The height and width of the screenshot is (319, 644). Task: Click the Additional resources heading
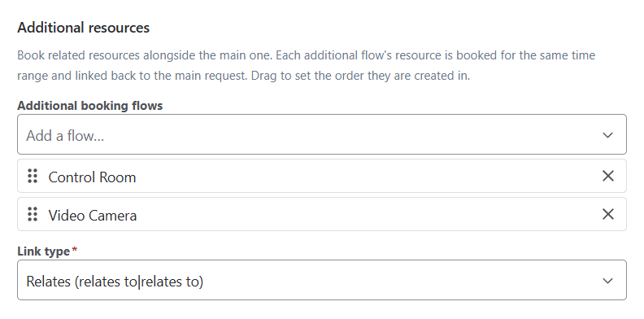(84, 28)
